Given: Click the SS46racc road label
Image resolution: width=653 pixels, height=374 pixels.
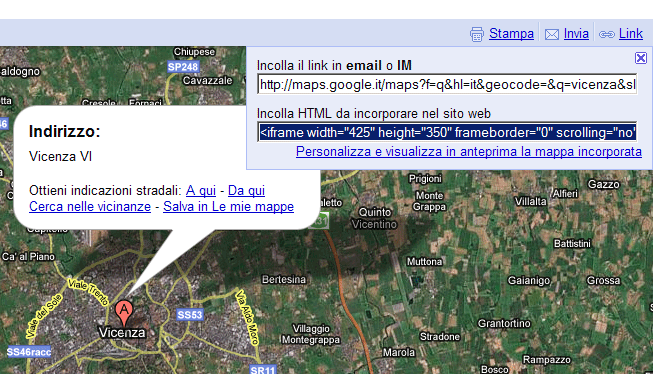Looking at the screenshot, I should click(x=29, y=352).
